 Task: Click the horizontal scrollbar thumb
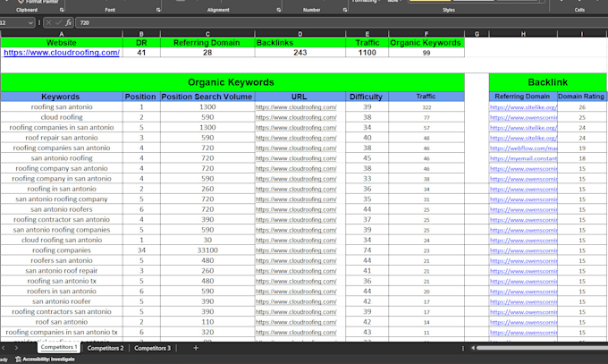coord(542,348)
